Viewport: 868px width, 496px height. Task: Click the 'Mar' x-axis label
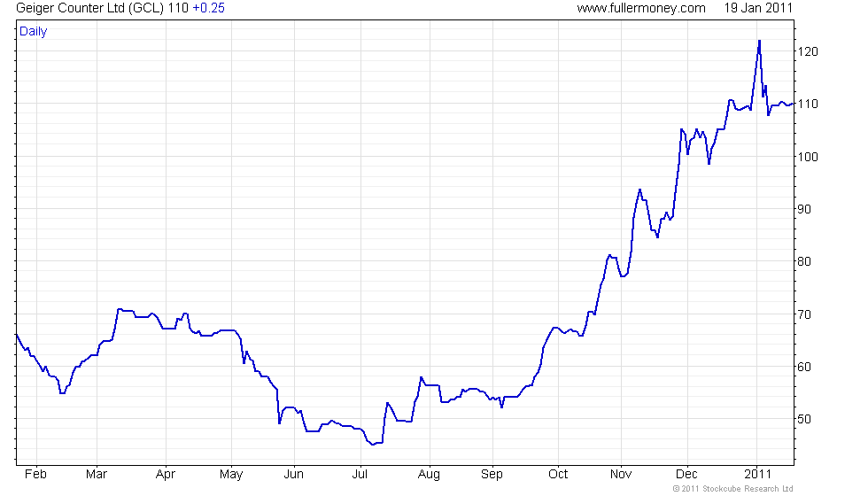point(97,475)
